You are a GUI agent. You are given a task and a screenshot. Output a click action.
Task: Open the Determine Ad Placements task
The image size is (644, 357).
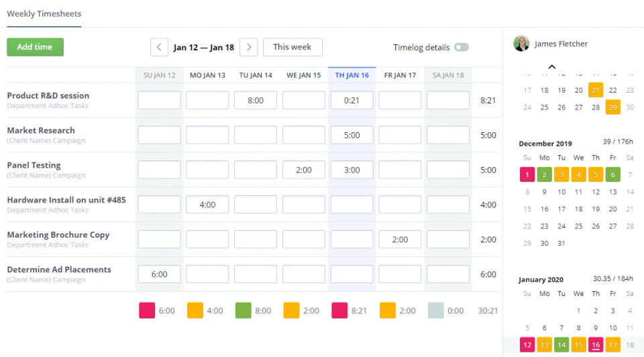[59, 270]
